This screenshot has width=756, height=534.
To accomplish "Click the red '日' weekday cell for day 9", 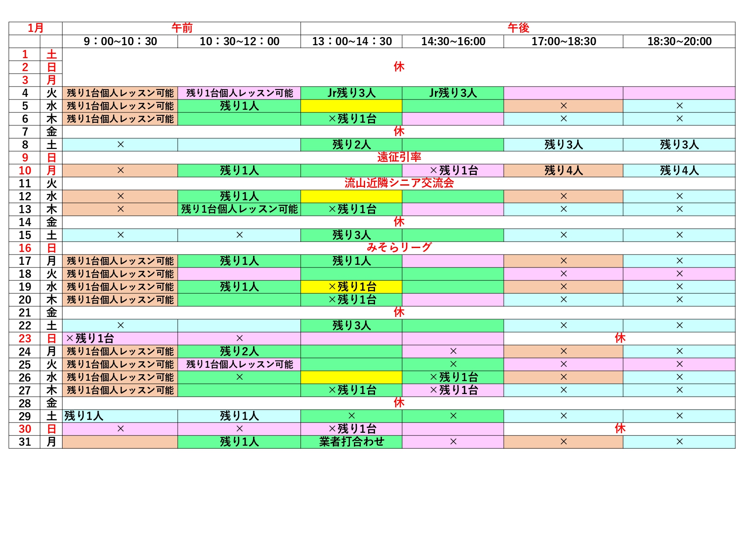I will tap(51, 158).
